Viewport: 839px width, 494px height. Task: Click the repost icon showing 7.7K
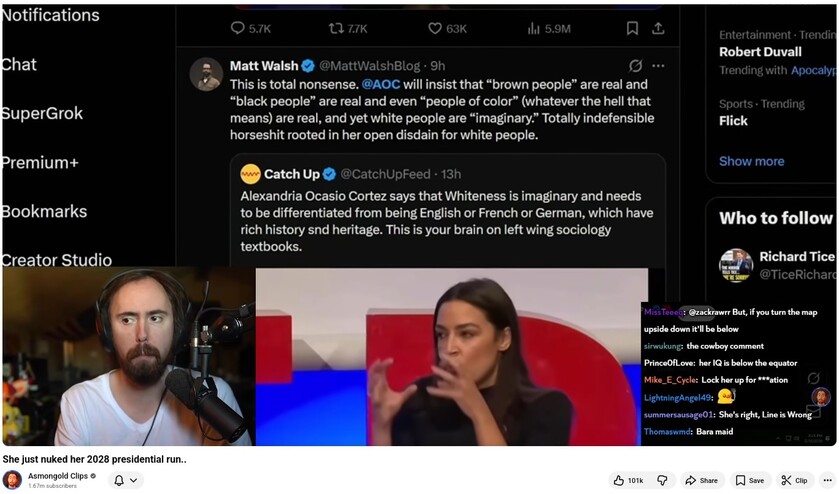point(336,29)
